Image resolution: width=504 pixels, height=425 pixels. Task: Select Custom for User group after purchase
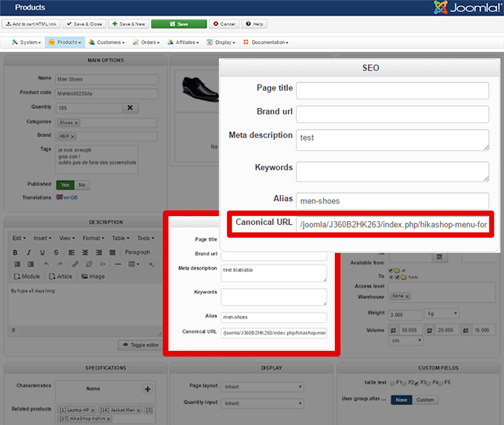coord(425,400)
